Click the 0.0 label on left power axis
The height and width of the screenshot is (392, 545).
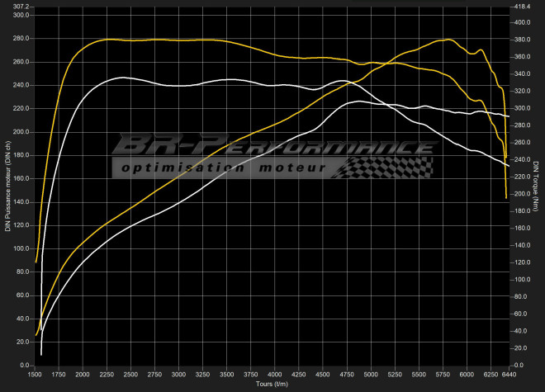[23, 365]
